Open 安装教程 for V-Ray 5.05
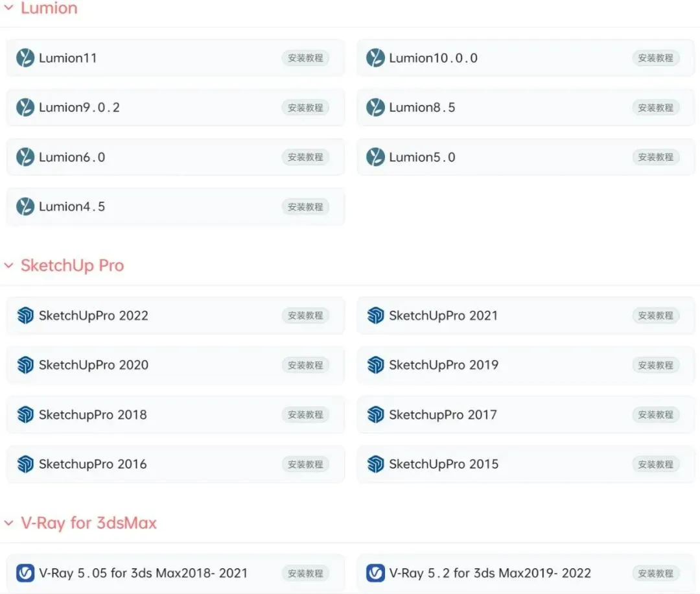 coord(305,573)
